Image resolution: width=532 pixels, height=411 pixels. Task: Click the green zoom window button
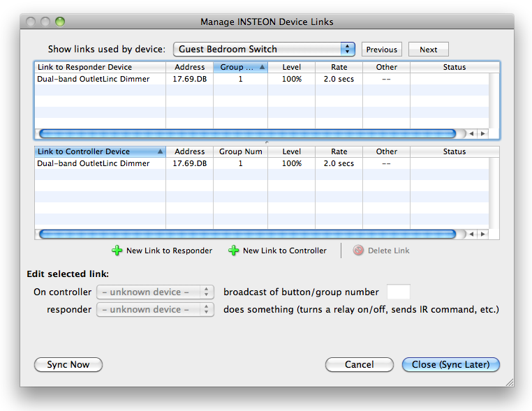[60, 22]
